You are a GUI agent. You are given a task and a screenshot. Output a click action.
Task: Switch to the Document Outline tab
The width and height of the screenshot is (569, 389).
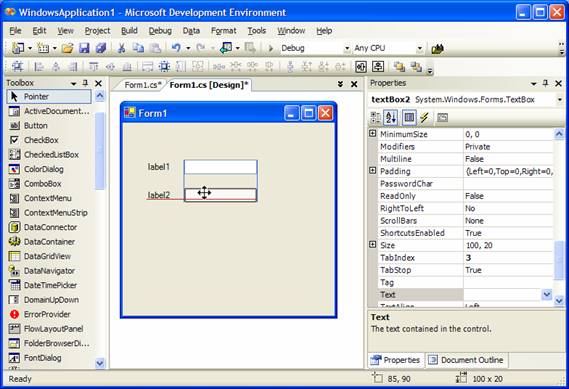click(467, 360)
